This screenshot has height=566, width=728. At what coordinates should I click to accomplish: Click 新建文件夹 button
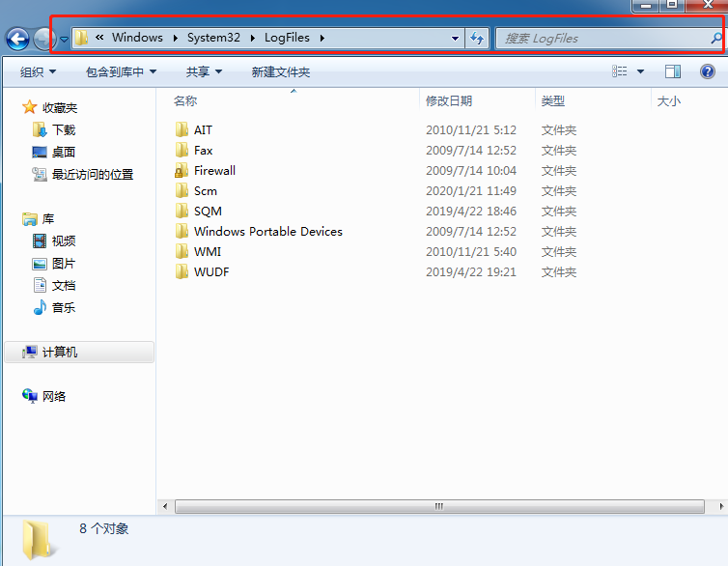pos(280,71)
